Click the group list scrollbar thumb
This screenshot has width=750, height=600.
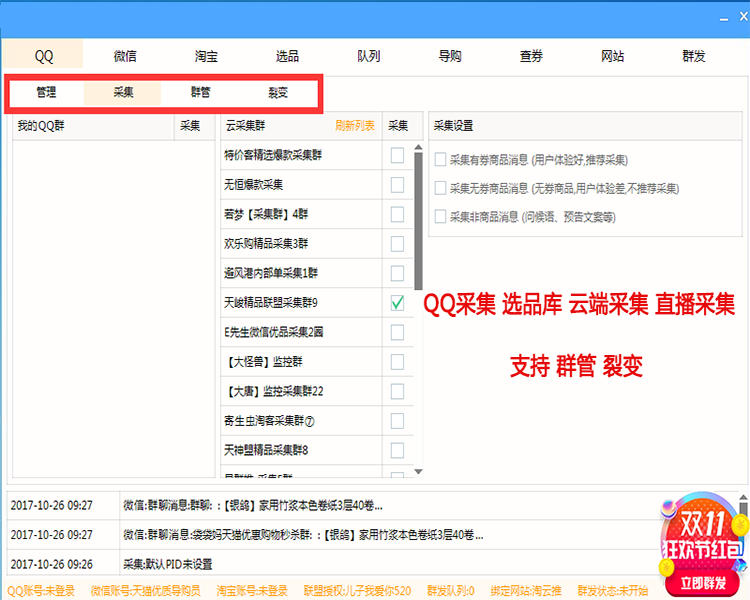point(419,221)
